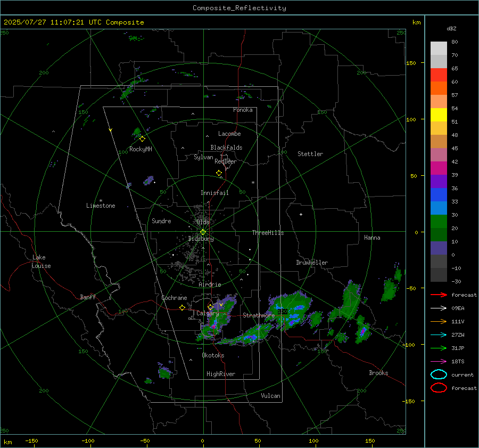Click the white plus marker east of ThreeHills
Image resolution: width=479 pixels, height=448 pixels.
301,215
